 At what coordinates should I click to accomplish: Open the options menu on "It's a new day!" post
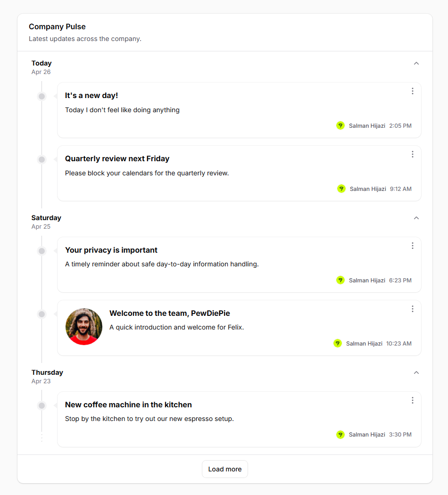coord(413,91)
